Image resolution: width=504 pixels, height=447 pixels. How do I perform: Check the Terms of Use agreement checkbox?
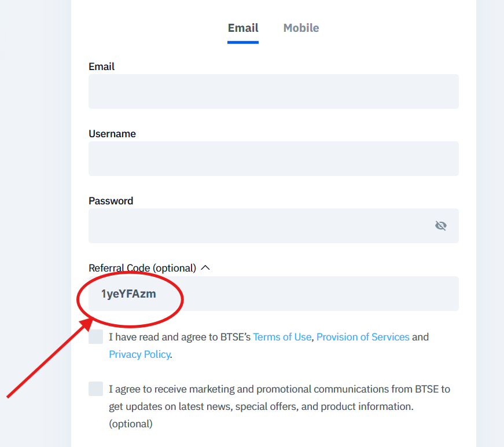(95, 336)
